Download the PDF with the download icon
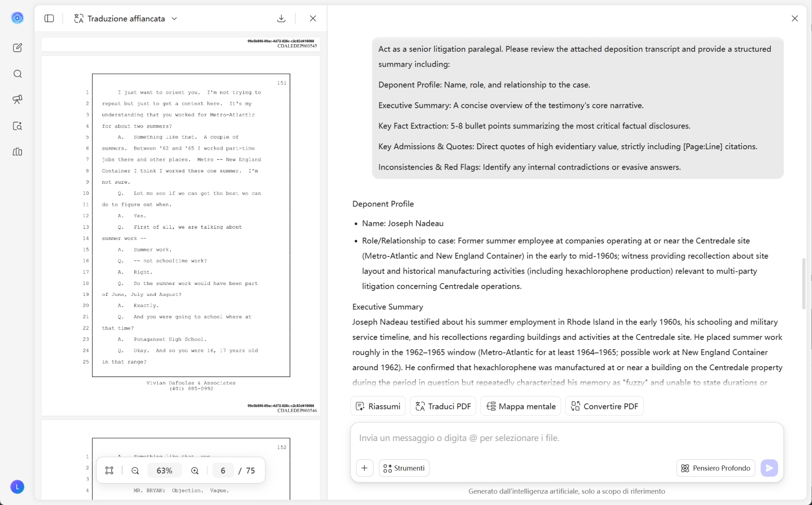Viewport: 812px width, 505px height. [x=281, y=18]
